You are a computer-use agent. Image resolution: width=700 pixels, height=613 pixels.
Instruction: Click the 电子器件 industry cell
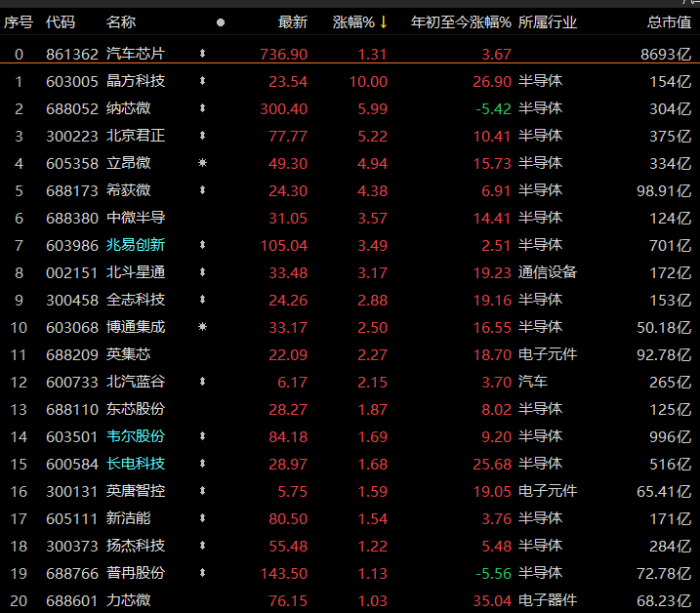pyautogui.click(x=548, y=600)
